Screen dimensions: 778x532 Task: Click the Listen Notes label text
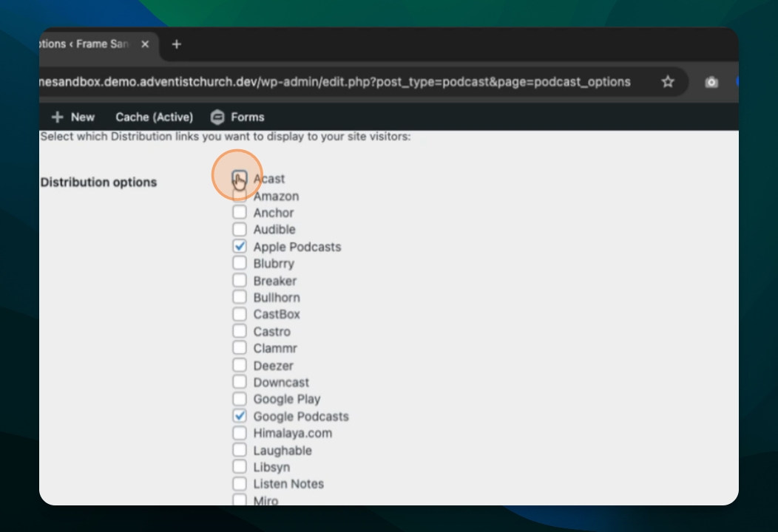tap(288, 484)
